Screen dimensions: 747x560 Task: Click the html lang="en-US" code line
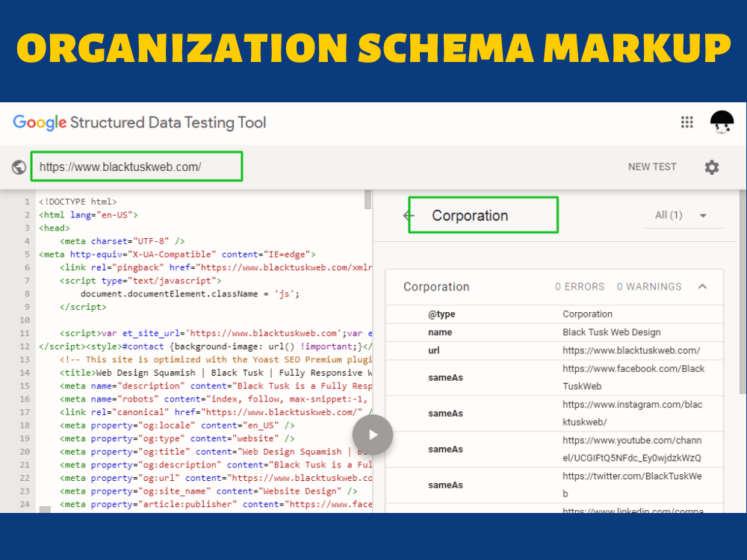coord(88,215)
